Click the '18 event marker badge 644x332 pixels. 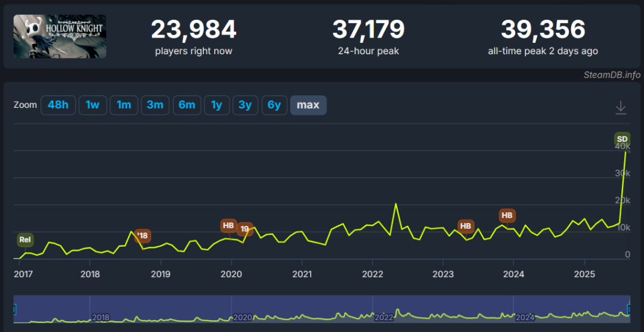coord(143,235)
